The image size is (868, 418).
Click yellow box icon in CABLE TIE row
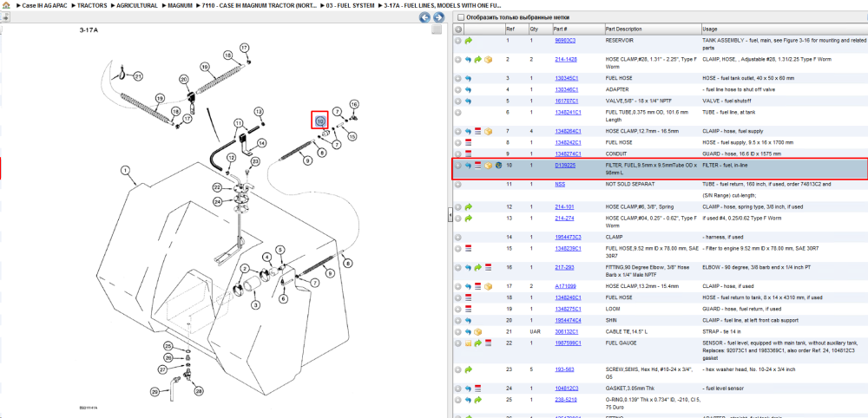pyautogui.click(x=478, y=332)
